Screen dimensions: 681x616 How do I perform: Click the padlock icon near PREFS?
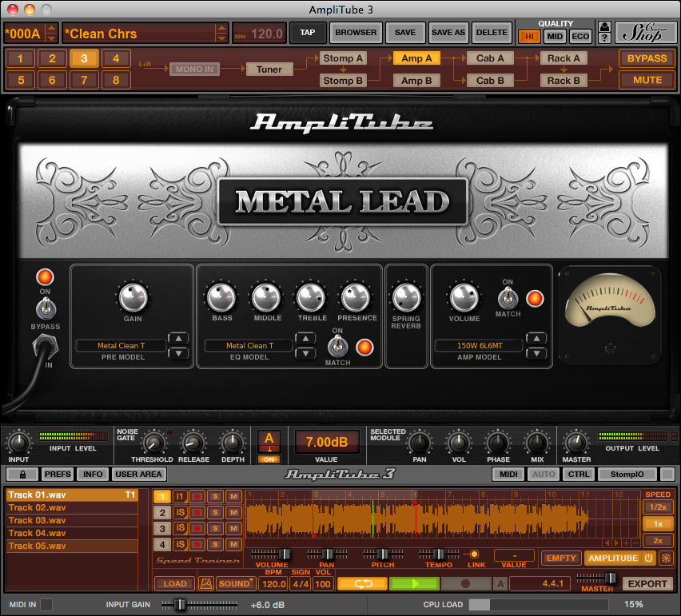22,474
